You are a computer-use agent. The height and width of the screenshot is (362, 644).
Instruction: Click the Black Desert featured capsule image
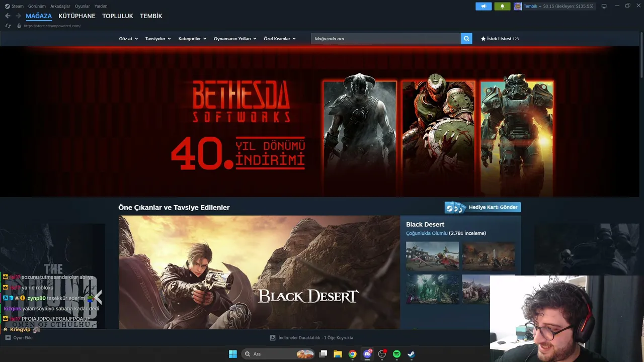(x=259, y=273)
